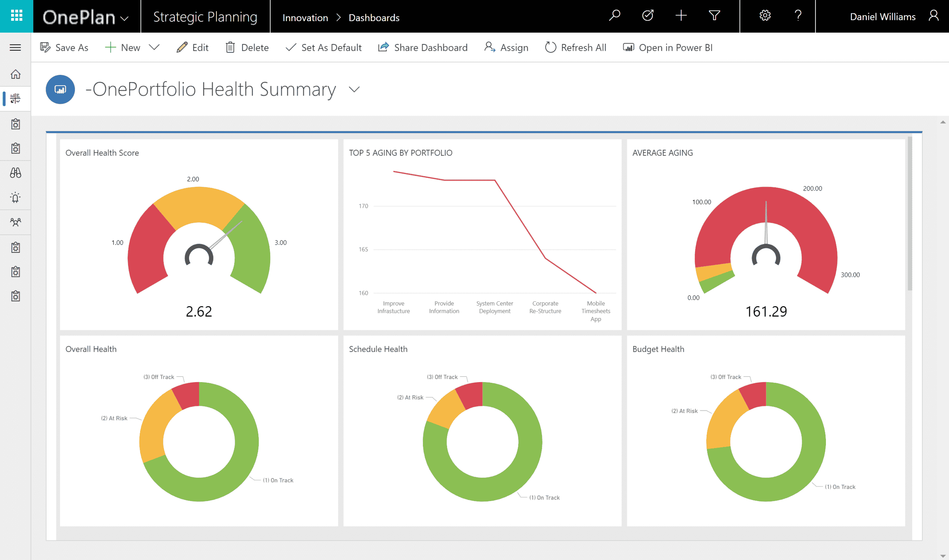Click Share Dashboard button
Screen dimensions: 949x560
click(423, 47)
